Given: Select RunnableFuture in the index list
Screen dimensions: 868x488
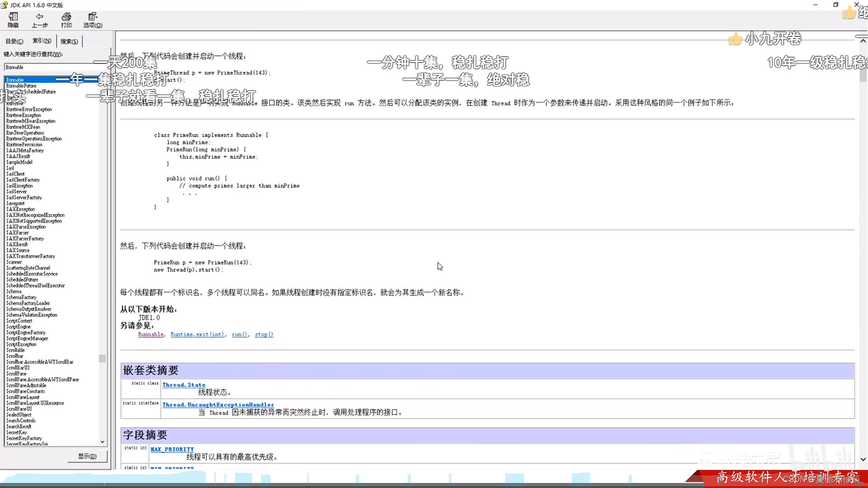Looking at the screenshot, I should coord(21,86).
